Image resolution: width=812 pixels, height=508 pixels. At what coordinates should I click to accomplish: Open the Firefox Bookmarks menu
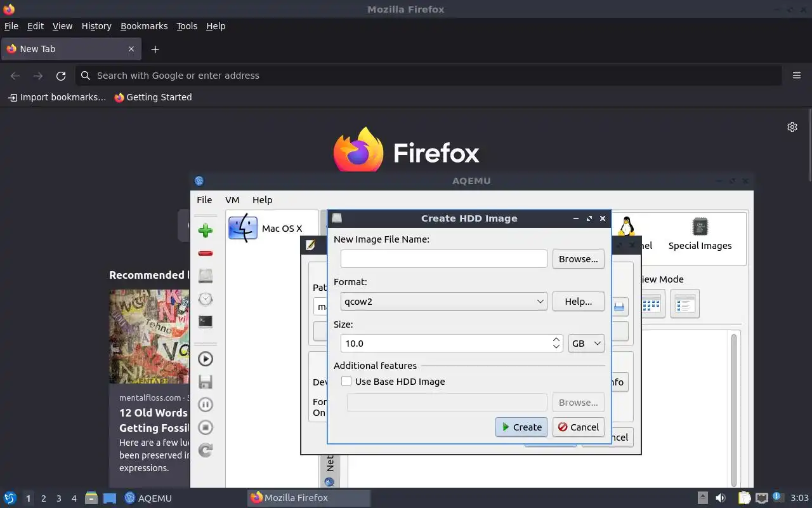click(144, 26)
